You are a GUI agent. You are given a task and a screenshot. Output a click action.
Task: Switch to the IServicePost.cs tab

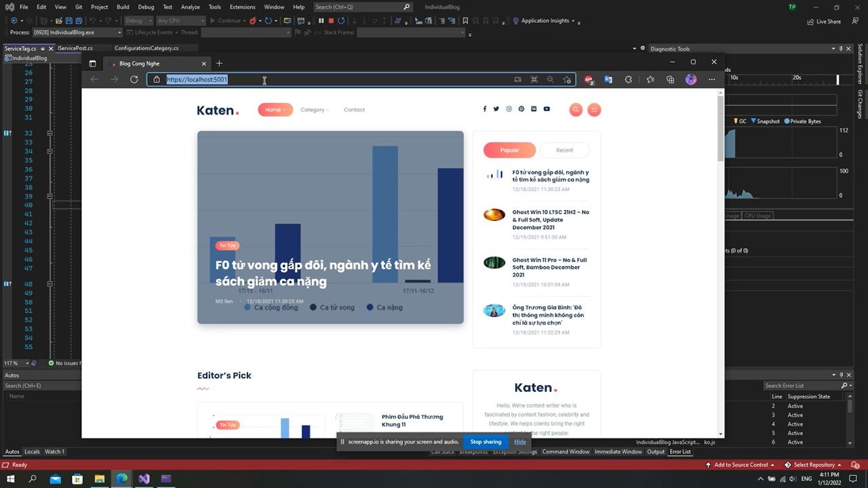click(x=75, y=48)
